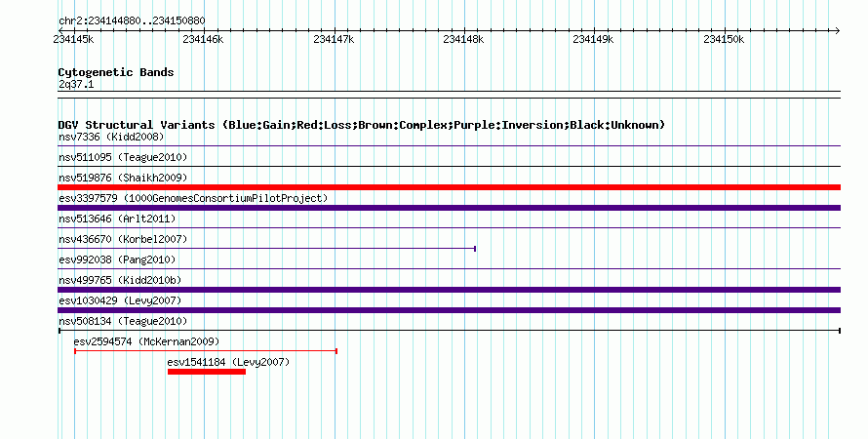Click the thick purple esv1030429 bar

(x=449, y=310)
